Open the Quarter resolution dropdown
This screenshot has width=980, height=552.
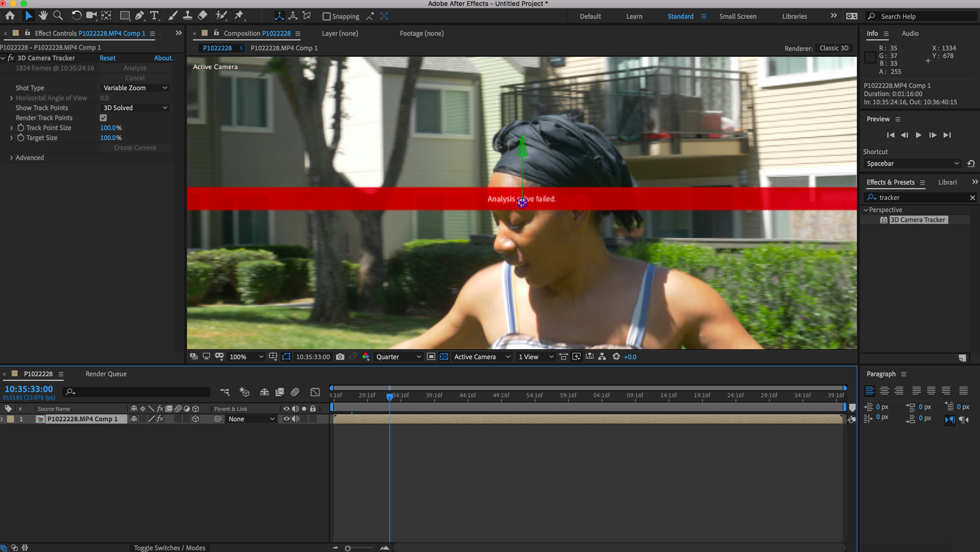coord(398,357)
